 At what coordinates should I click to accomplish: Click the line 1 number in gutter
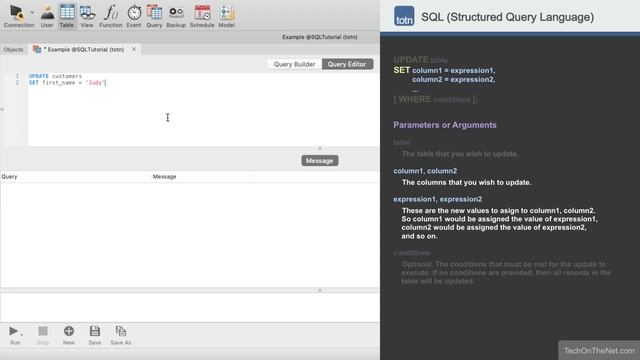tap(17, 76)
